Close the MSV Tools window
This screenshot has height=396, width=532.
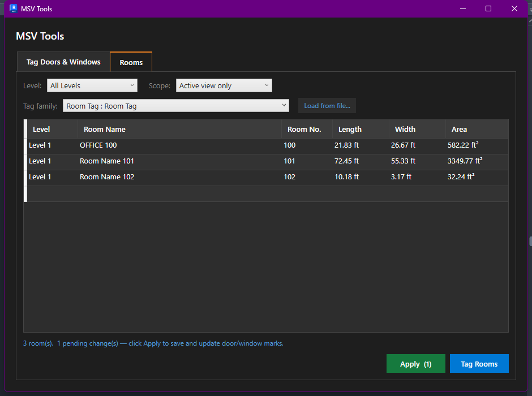click(514, 8)
